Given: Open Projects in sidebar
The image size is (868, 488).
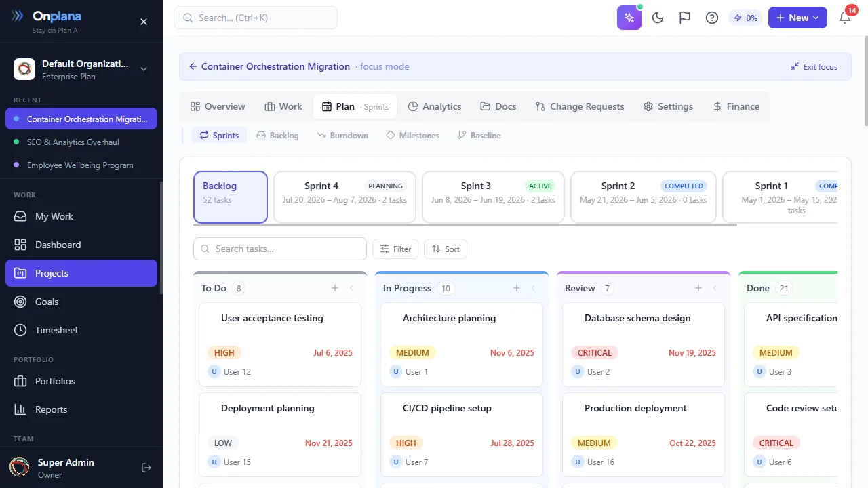Looking at the screenshot, I should point(81,273).
